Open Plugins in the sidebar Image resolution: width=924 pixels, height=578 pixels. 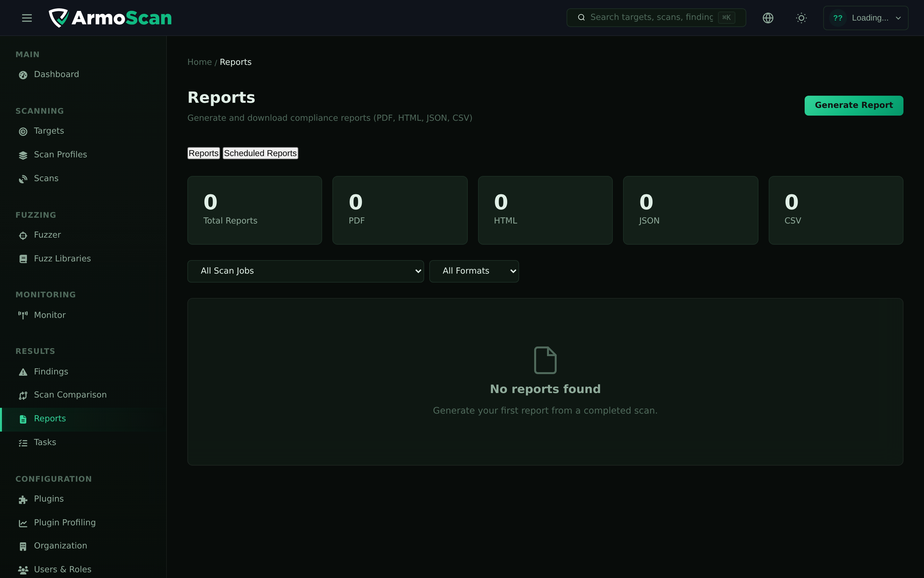tap(83, 499)
